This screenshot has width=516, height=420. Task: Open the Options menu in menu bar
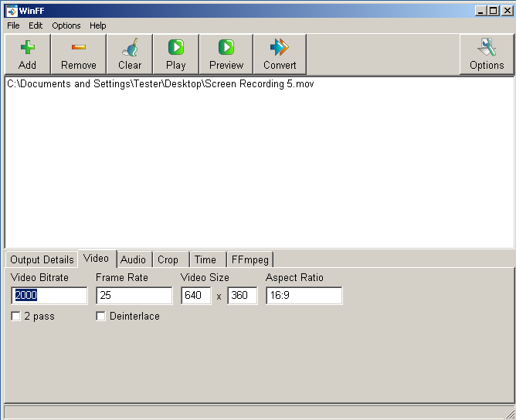click(66, 25)
